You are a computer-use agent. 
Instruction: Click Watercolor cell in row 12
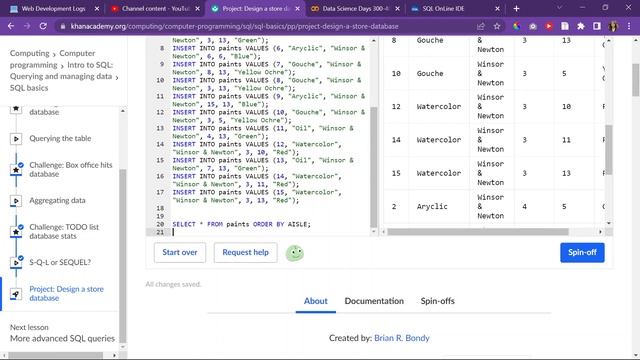tap(438, 107)
